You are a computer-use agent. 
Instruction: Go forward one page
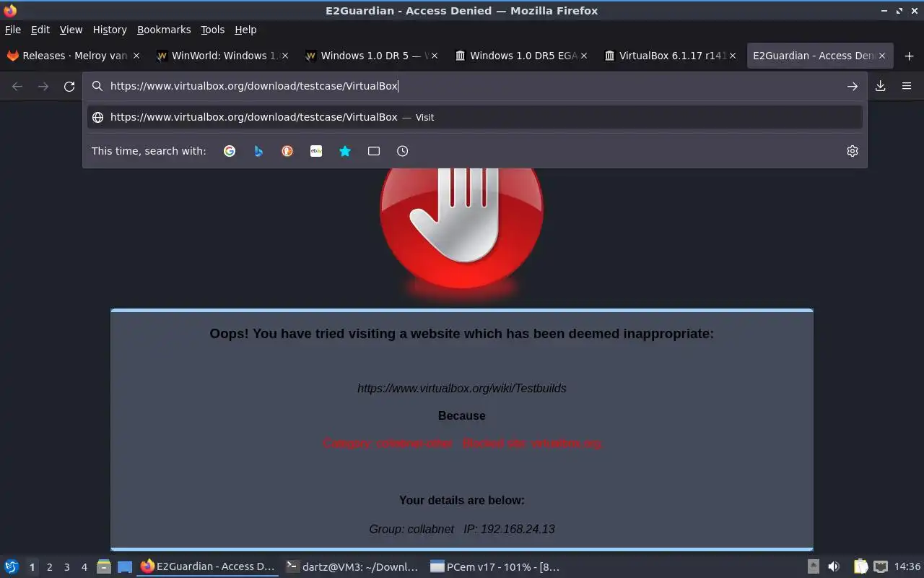click(x=43, y=87)
